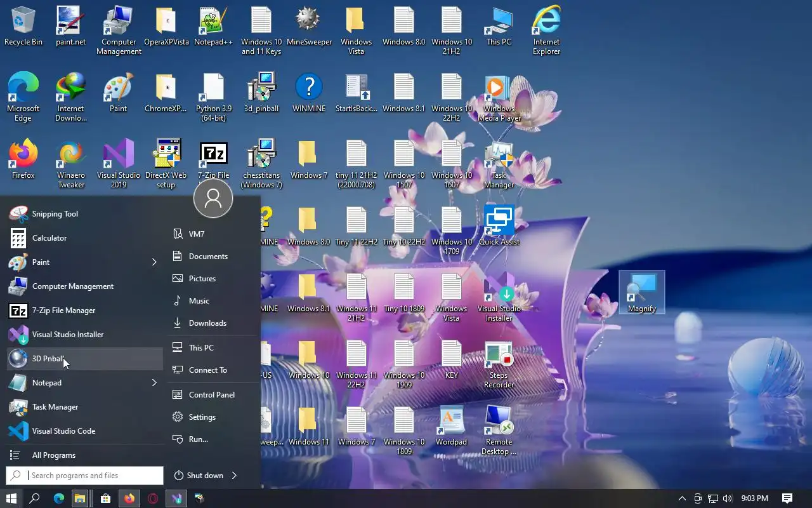812x508 pixels.
Task: Launch Visual Studio 2019 desktop shortcut
Action: pyautogui.click(x=119, y=164)
